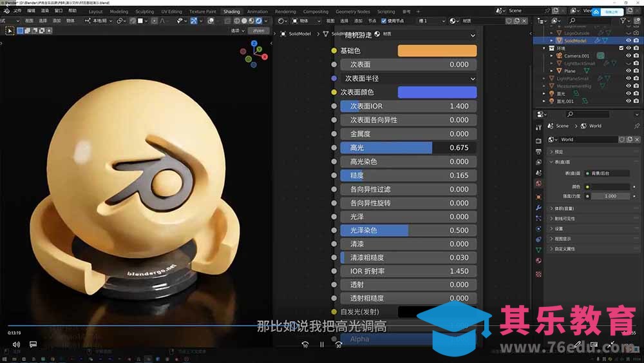Open the Tool properties tab icon
644x363 pixels.
pyautogui.click(x=538, y=128)
